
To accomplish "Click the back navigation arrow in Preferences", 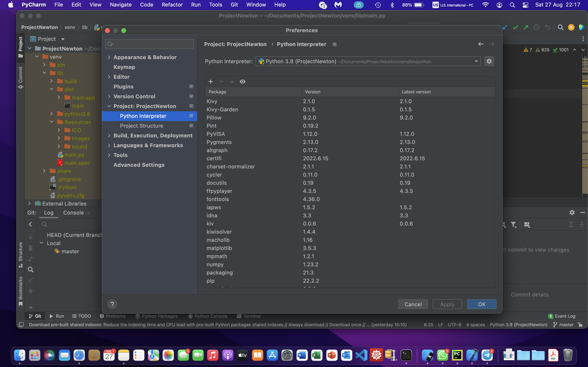I will (x=481, y=44).
